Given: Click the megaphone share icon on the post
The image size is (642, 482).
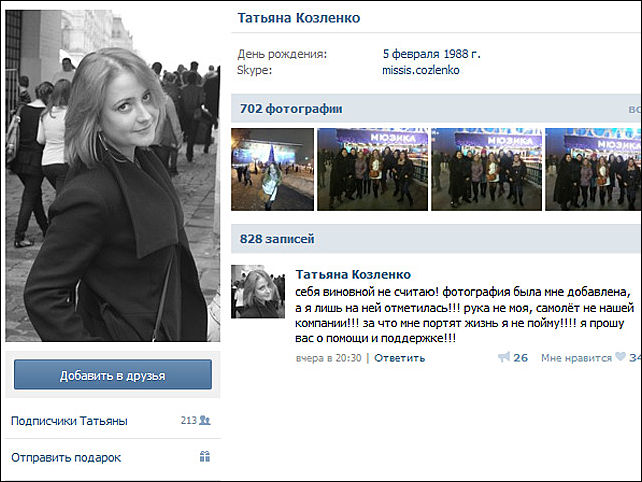Looking at the screenshot, I should coord(502,357).
